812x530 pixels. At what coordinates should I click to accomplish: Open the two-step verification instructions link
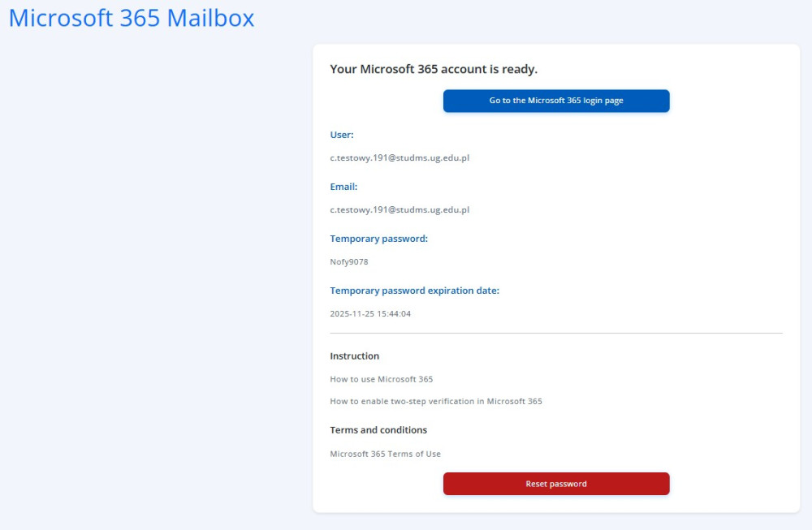436,401
